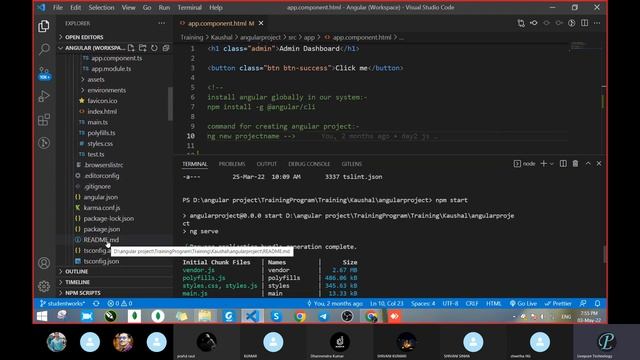Switch to the GitLens panel tab
The width and height of the screenshot is (640, 360).
pos(351,164)
